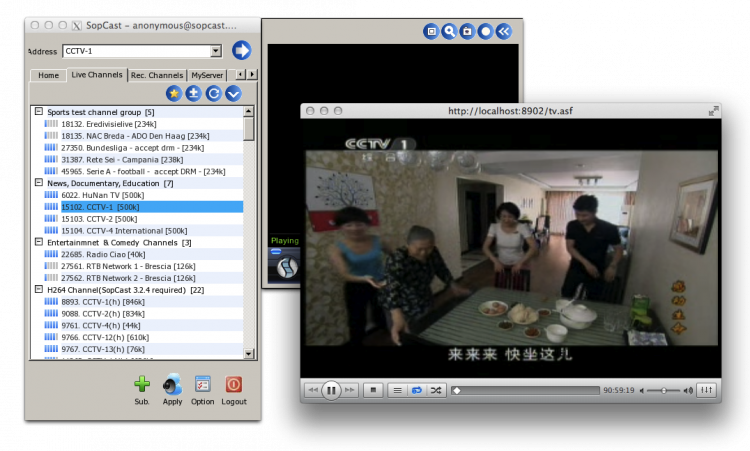
Task: Click the tab scroll left arrow
Action: 240,74
